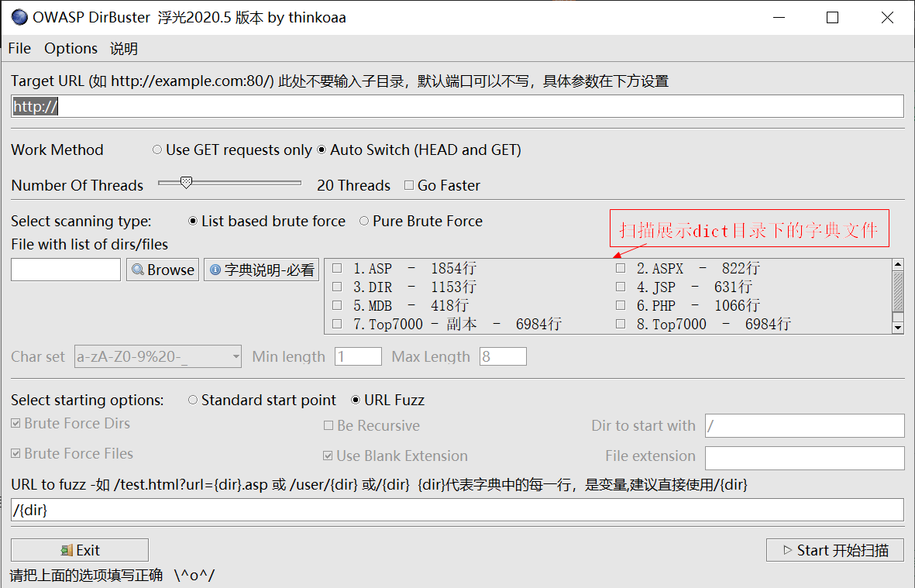Check the 2. ASPX dictionary
Viewport: 915px width, 588px height.
pyautogui.click(x=621, y=268)
